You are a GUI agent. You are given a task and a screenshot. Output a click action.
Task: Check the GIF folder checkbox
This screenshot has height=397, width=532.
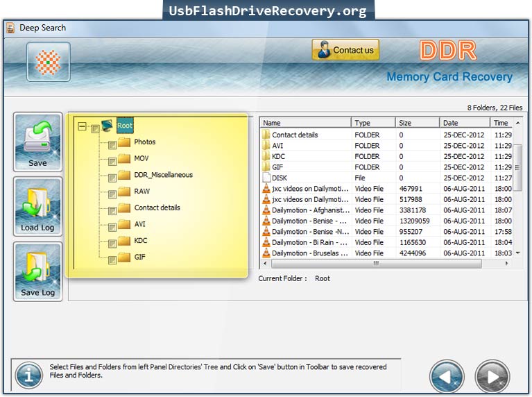click(x=112, y=260)
